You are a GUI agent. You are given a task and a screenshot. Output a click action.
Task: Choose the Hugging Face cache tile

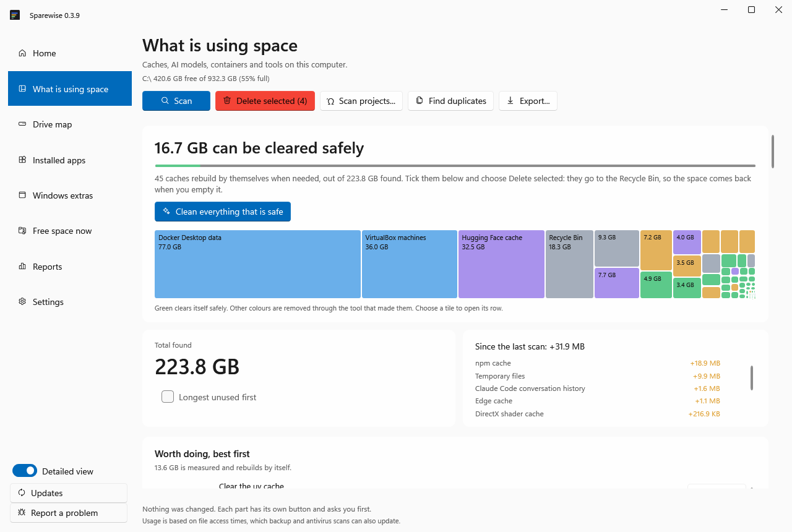(501, 264)
